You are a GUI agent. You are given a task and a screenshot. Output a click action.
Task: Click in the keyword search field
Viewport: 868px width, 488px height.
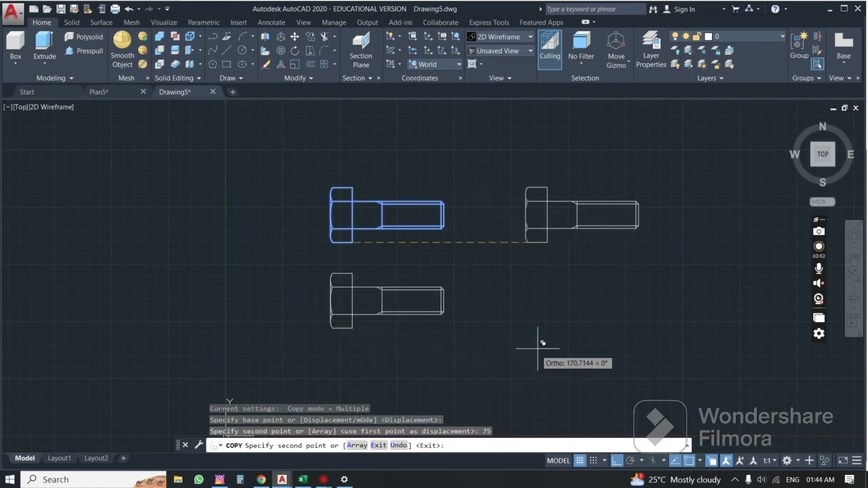(x=595, y=9)
